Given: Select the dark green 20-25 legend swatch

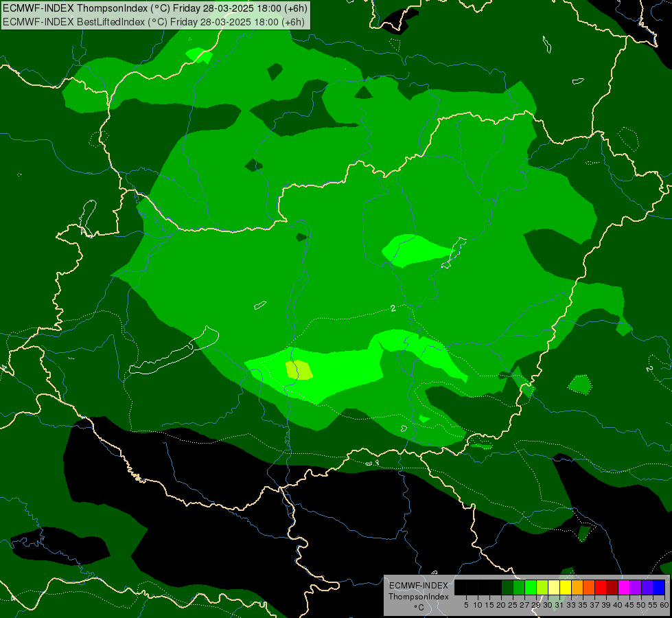Looking at the screenshot, I should 507,587.
